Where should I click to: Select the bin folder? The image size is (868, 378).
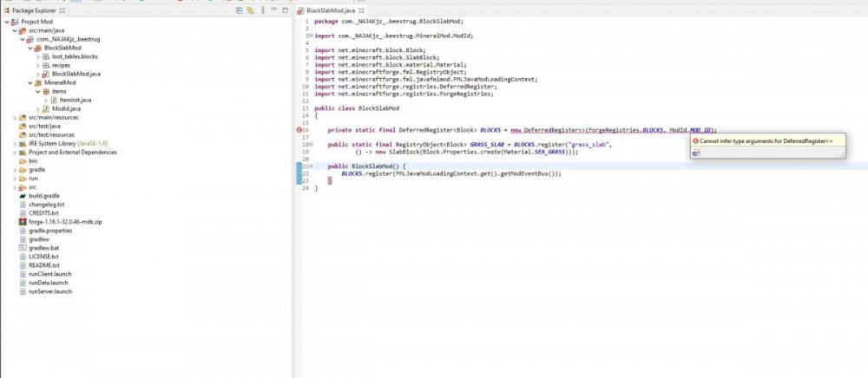(x=33, y=160)
